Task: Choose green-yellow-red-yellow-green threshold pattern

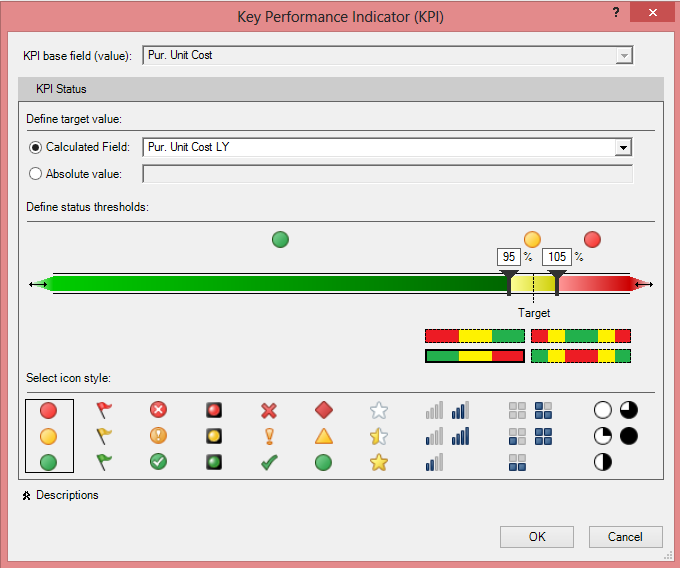Action: pyautogui.click(x=581, y=356)
